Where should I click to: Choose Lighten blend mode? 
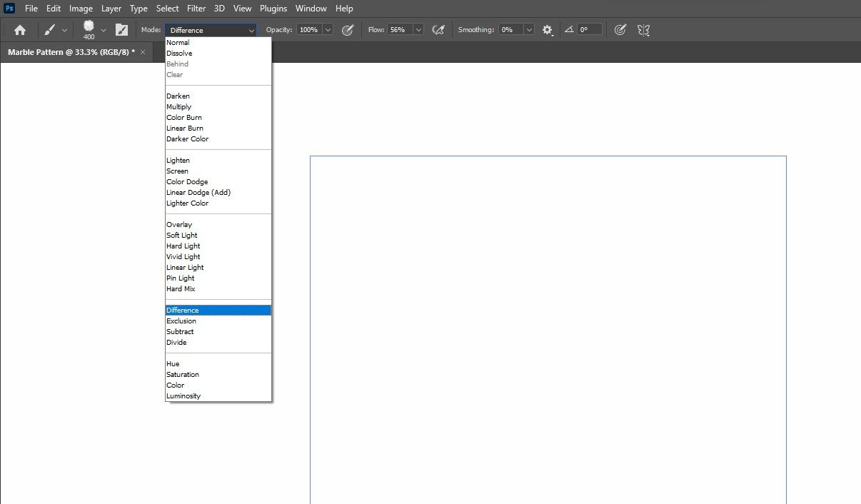coord(218,161)
